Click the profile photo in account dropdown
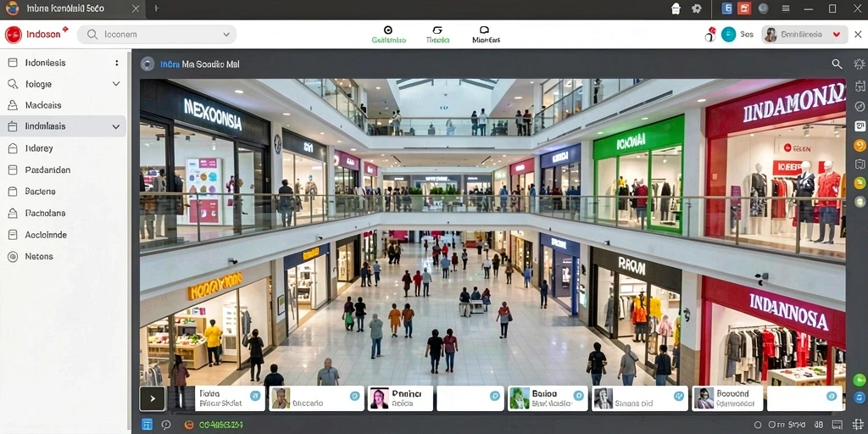This screenshot has height=434, width=868. 770,34
